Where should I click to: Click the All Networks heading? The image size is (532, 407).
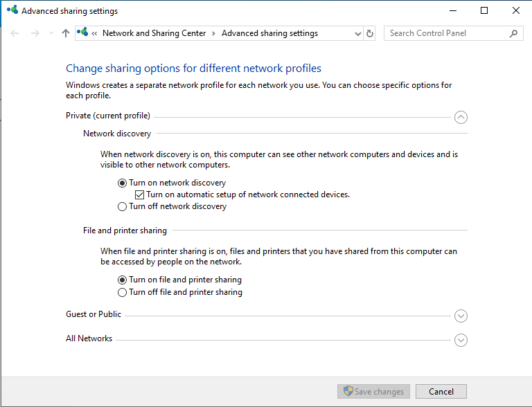pos(89,338)
